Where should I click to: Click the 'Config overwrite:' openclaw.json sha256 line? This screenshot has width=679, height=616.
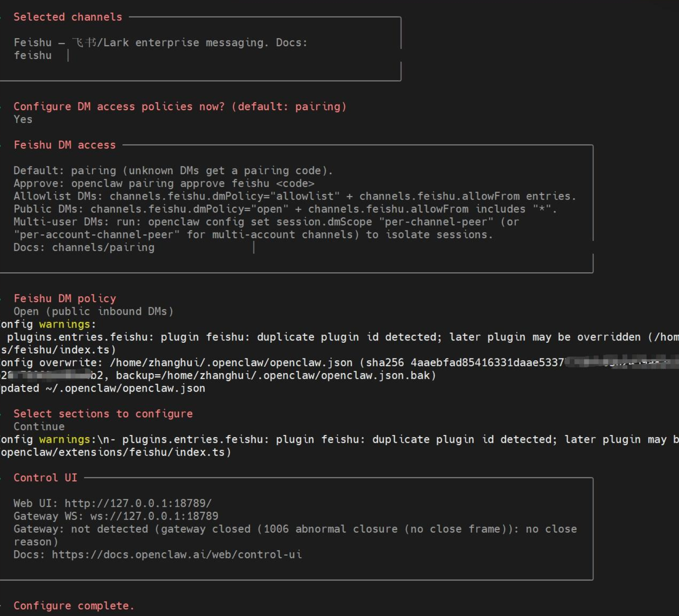click(x=339, y=363)
